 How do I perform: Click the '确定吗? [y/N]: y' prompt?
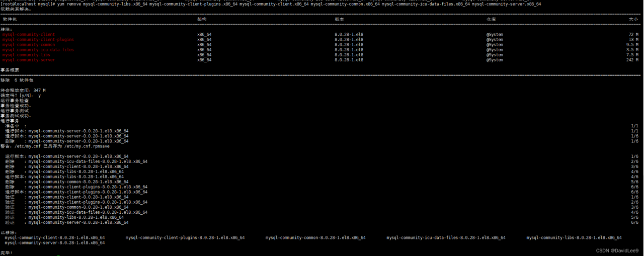click(21, 96)
